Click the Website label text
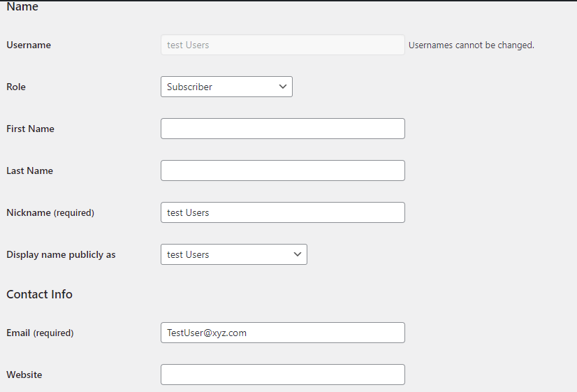 (x=24, y=375)
